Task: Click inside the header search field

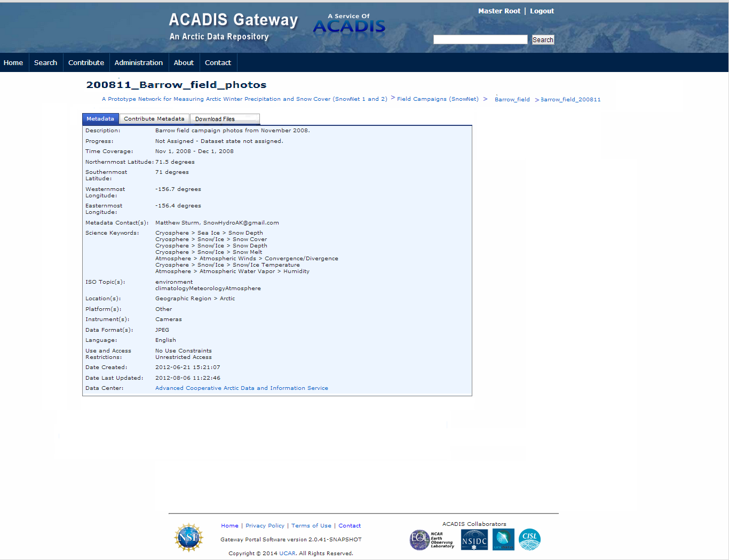Action: point(480,39)
